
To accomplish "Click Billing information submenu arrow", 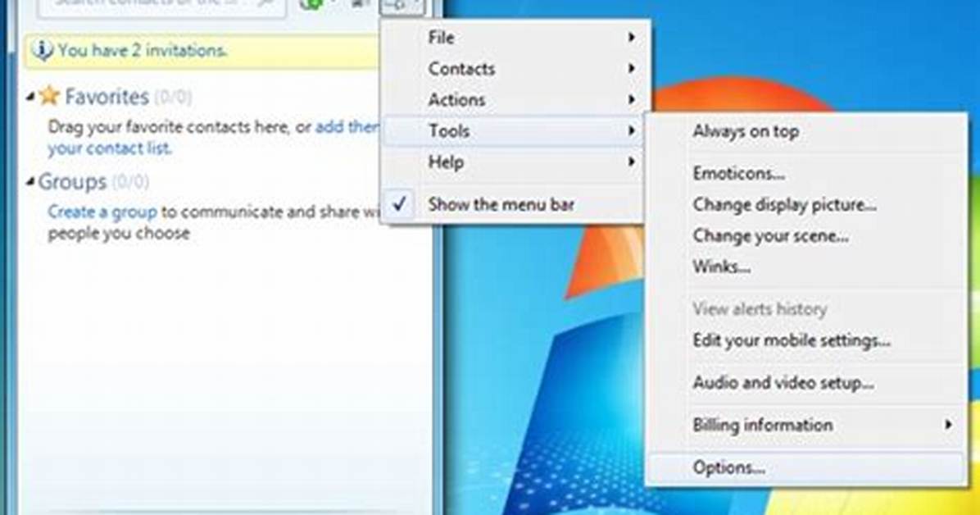I will (x=948, y=425).
